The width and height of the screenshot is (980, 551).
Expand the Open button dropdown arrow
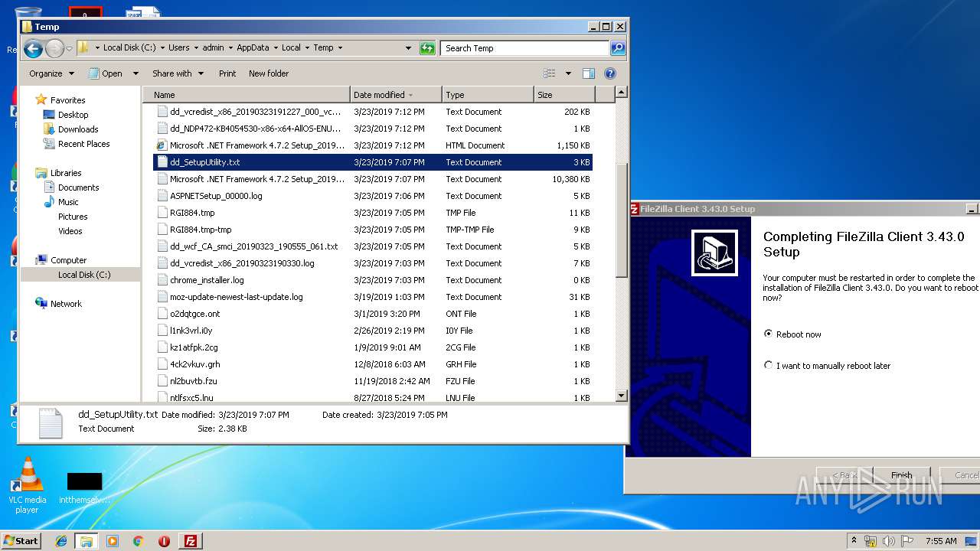(x=136, y=73)
